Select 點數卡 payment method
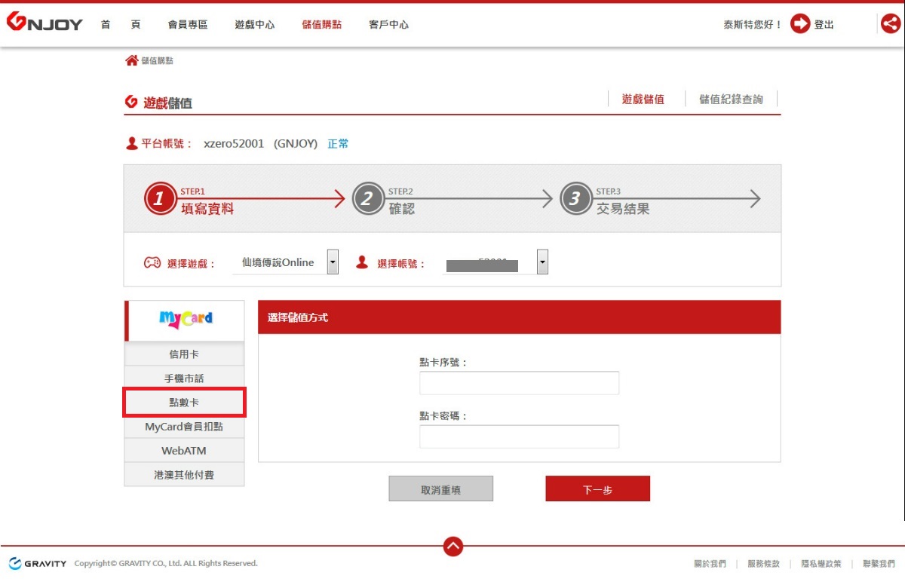The image size is (905, 588). click(184, 403)
